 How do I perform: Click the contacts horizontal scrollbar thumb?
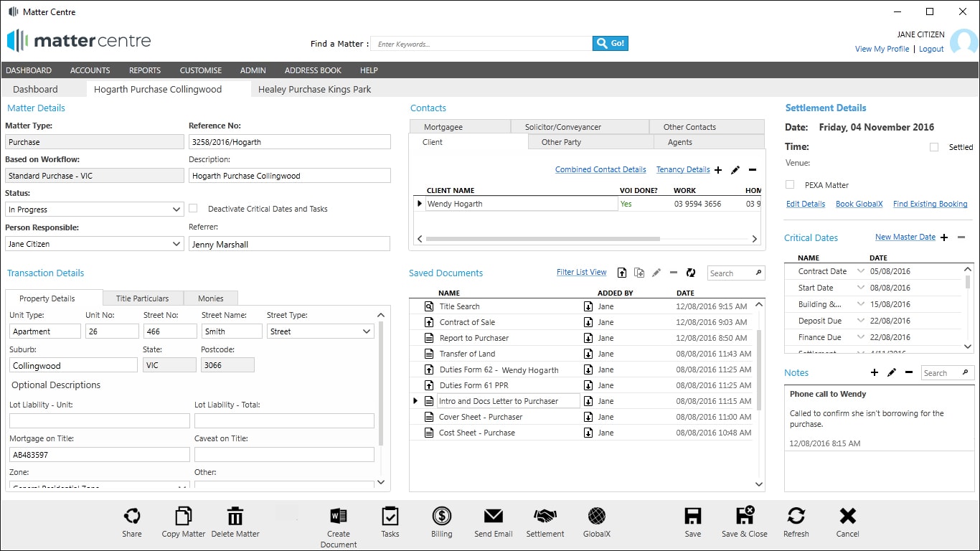[542, 239]
